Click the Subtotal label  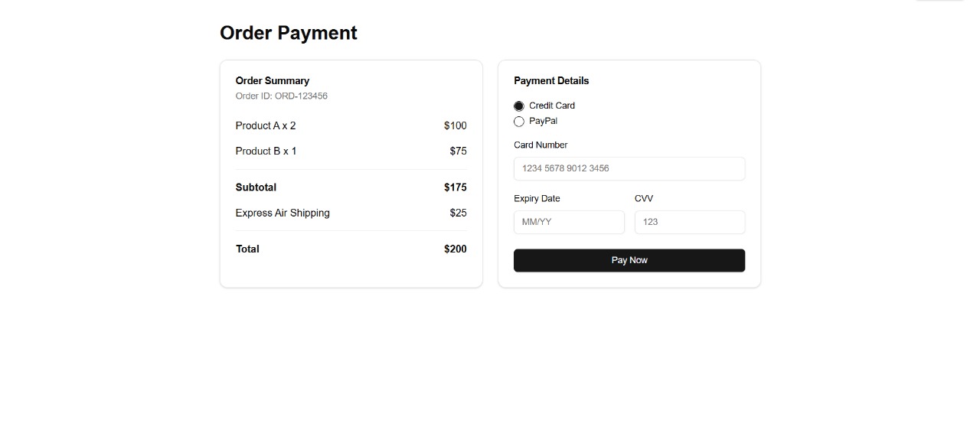pyautogui.click(x=256, y=187)
